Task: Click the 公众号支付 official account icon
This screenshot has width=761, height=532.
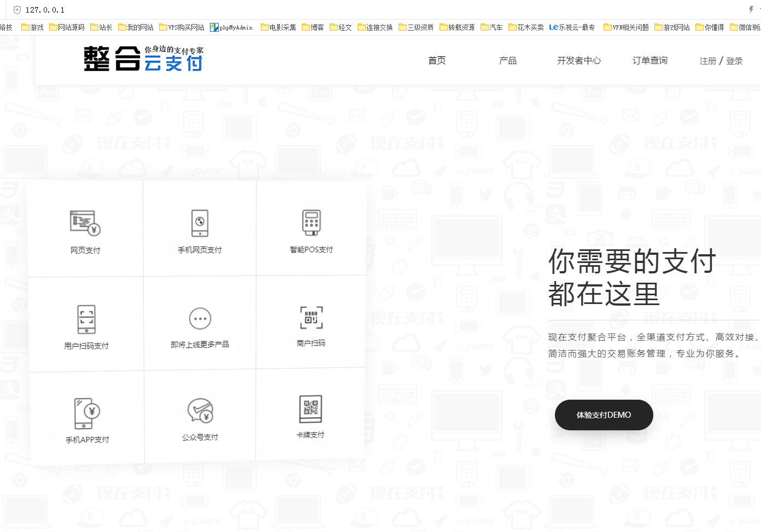Action: 200,411
